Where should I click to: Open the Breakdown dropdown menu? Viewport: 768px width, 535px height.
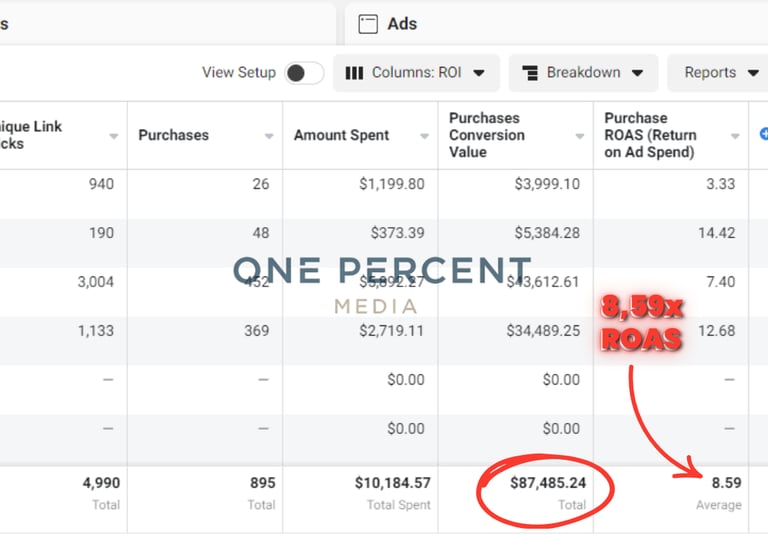583,73
